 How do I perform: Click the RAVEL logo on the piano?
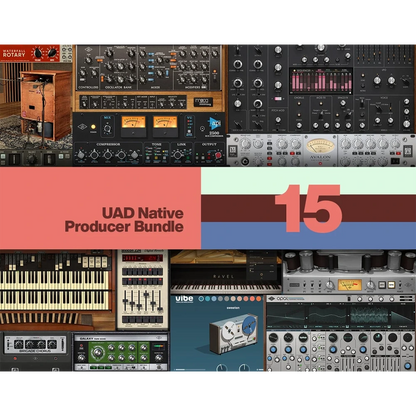tap(224, 276)
